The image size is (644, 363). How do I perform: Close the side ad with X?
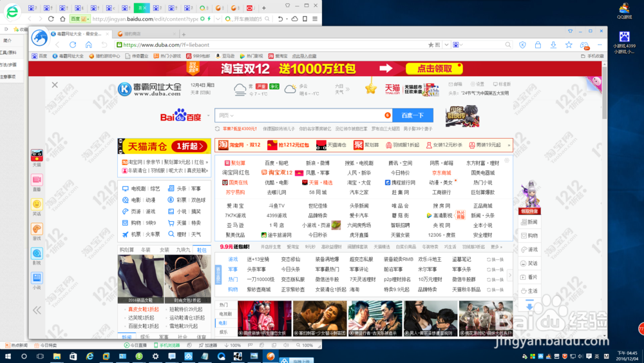(55, 84)
